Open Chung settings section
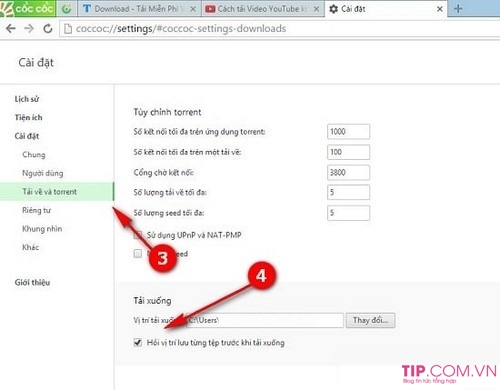500x390 pixels. point(34,155)
